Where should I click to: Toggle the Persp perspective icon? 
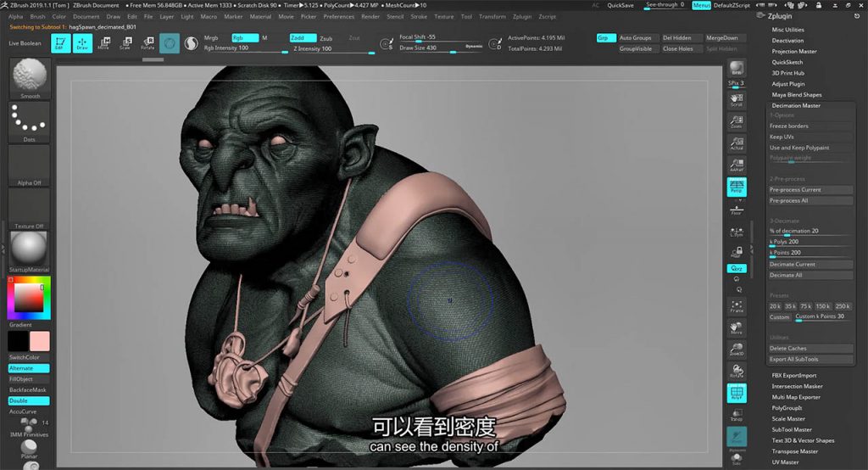tap(737, 187)
